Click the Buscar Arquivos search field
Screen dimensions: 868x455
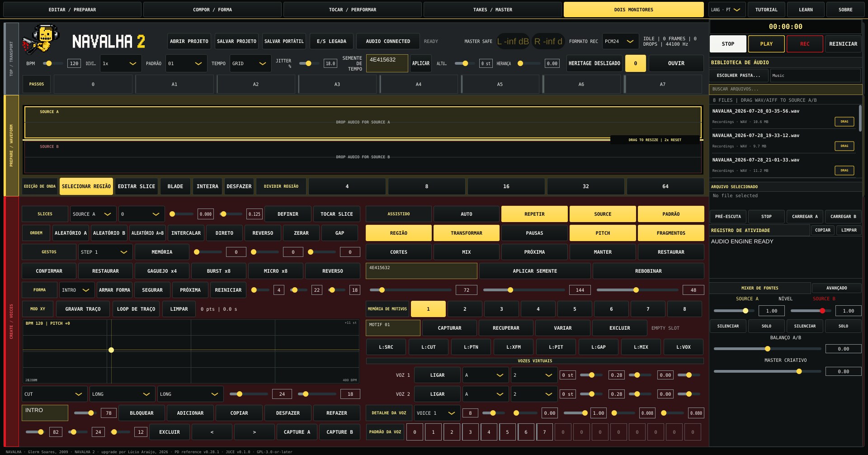pos(785,89)
